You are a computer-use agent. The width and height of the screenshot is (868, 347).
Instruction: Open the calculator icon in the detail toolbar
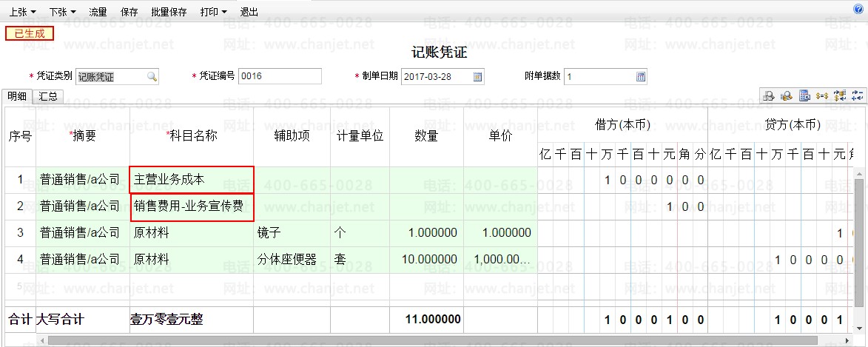pyautogui.click(x=804, y=95)
